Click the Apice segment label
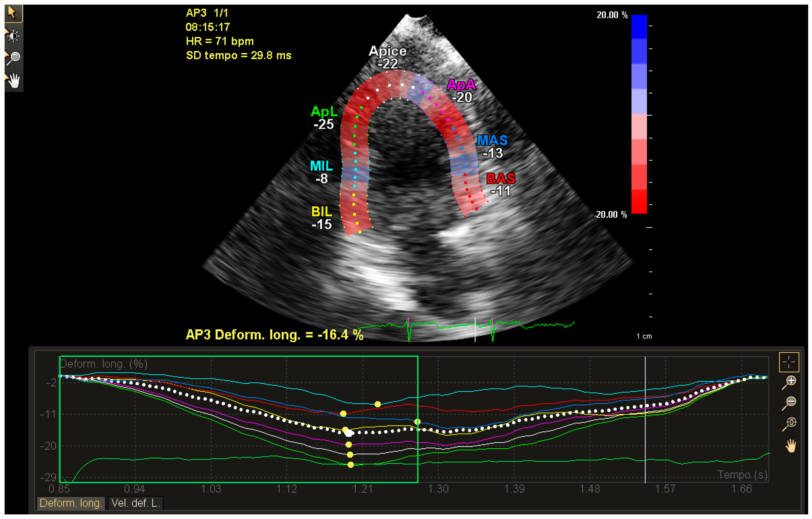Viewport: 812px width, 519px height. point(387,51)
